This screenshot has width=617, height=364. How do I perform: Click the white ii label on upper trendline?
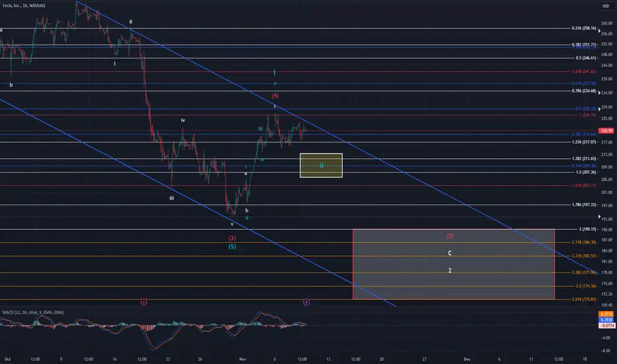(x=130, y=22)
